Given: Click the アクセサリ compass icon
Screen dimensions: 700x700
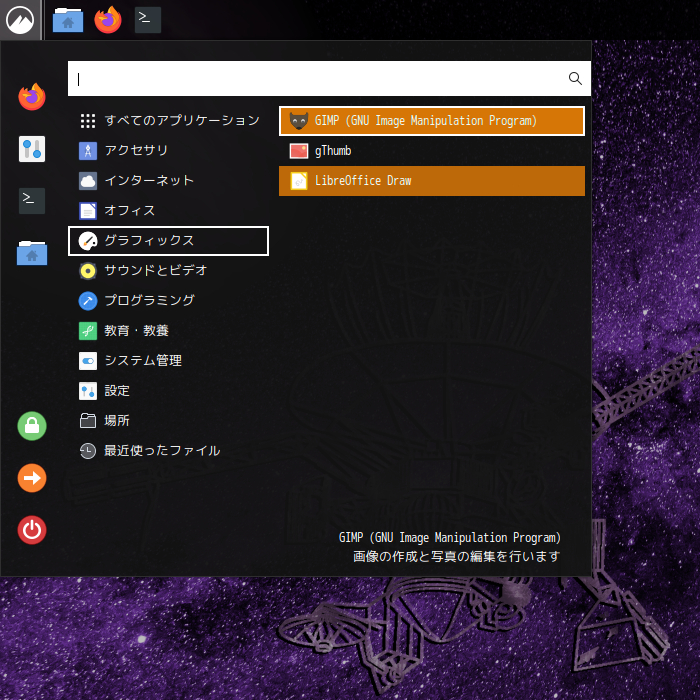Looking at the screenshot, I should pos(88,151).
